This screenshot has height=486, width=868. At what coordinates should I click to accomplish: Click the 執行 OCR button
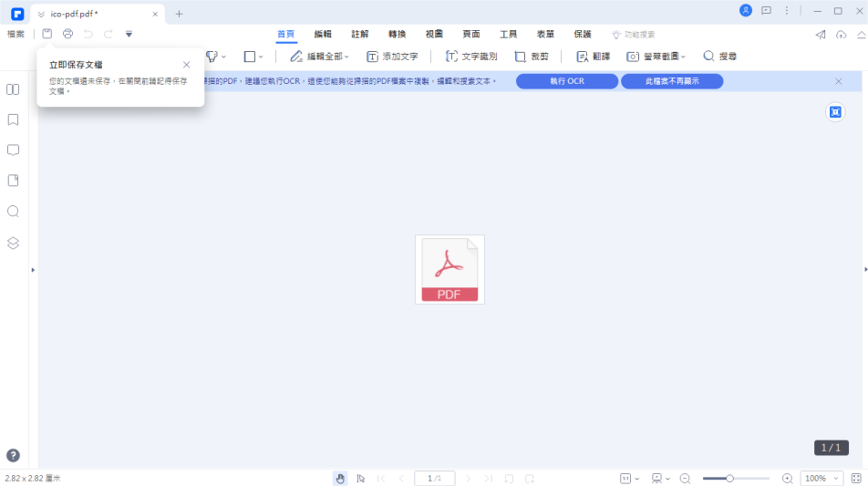[x=566, y=81]
